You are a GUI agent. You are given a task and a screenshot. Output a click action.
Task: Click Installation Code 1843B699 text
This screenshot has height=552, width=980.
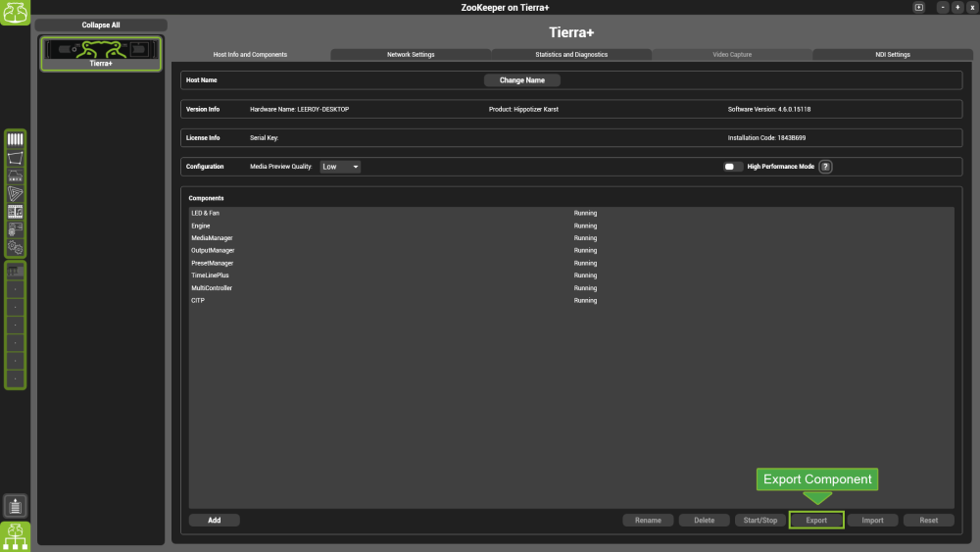[x=766, y=137]
